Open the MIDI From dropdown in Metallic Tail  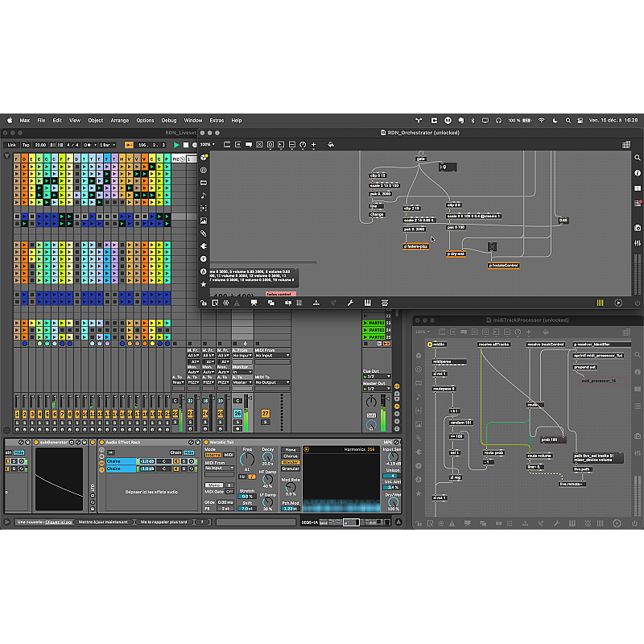coord(219,468)
